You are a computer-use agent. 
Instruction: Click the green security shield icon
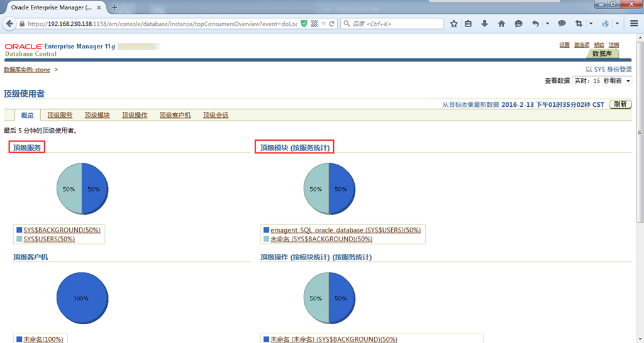coord(304,24)
